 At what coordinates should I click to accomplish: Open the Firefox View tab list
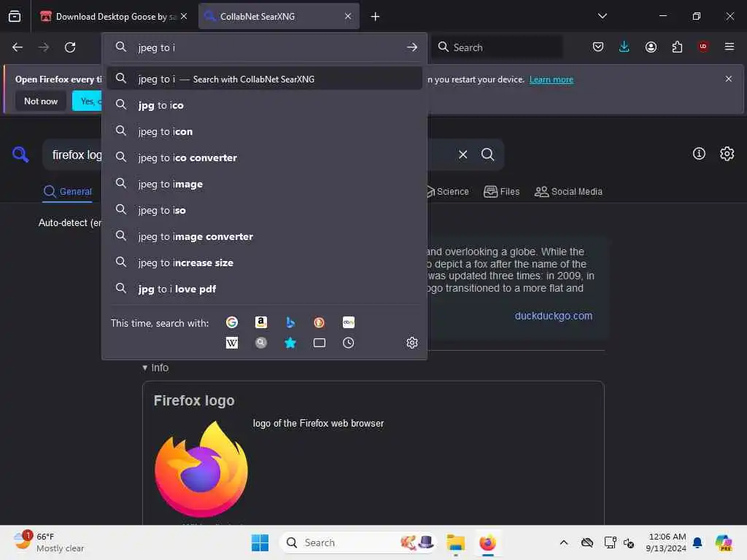tap(15, 16)
